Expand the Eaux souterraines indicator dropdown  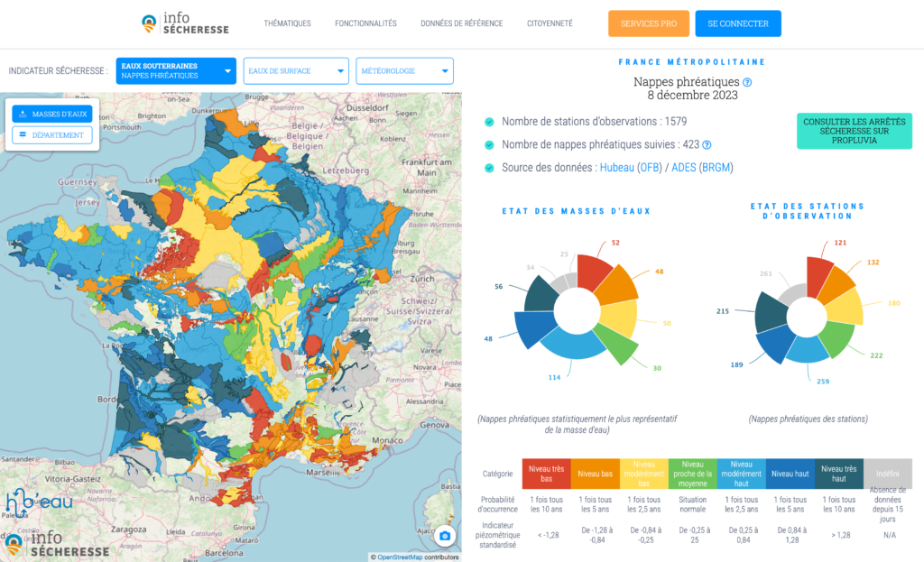tap(178, 71)
